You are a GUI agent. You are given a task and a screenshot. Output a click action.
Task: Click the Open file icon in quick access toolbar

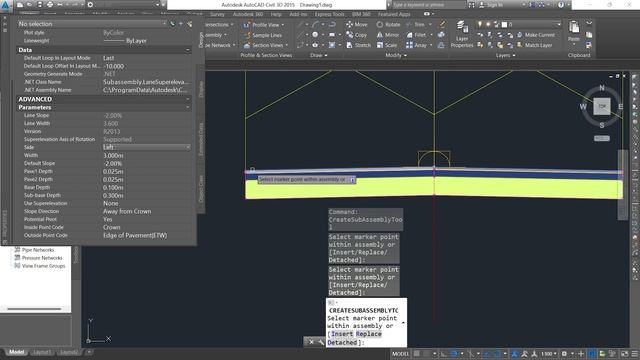pos(29,5)
